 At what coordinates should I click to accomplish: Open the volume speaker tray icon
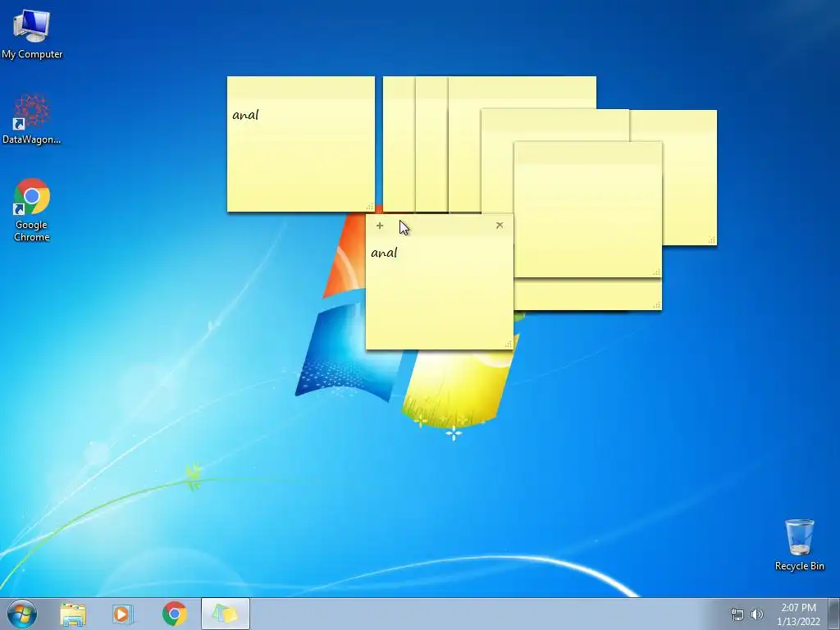click(757, 614)
